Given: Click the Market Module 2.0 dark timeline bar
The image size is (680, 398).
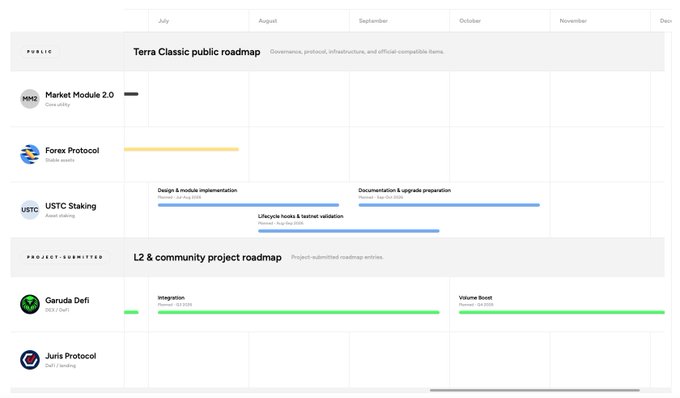Looking at the screenshot, I should [x=131, y=94].
